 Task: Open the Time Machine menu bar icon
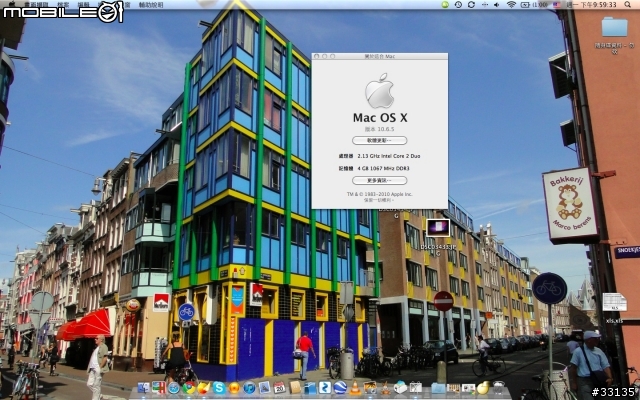[x=458, y=4]
